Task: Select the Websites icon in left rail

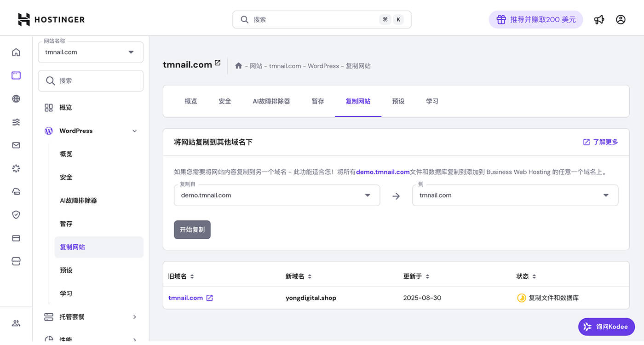Action: pos(16,75)
